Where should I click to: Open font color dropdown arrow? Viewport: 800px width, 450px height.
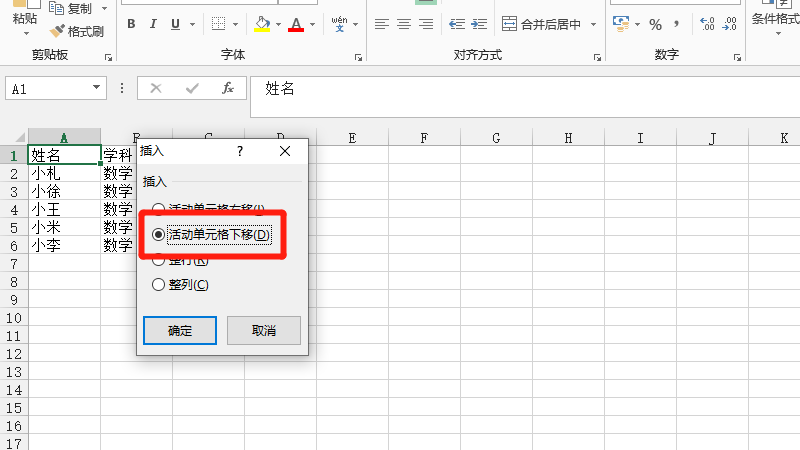pyautogui.click(x=313, y=24)
